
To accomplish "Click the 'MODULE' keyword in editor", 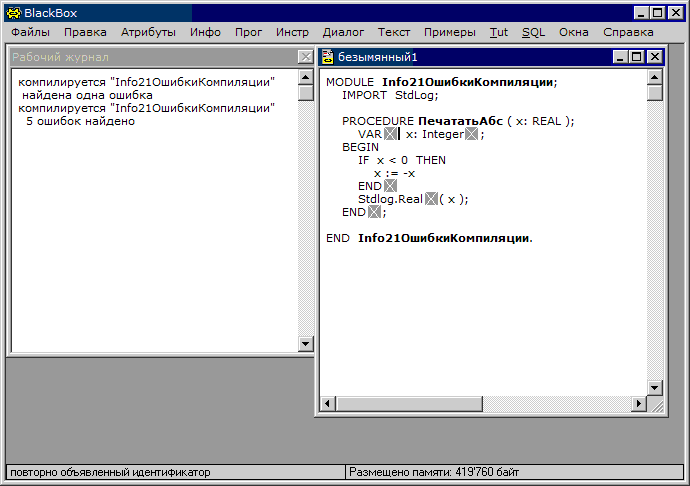I will 350,82.
